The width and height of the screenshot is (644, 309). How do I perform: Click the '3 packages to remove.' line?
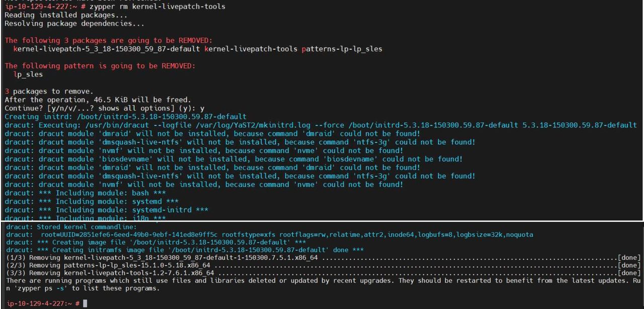point(49,91)
